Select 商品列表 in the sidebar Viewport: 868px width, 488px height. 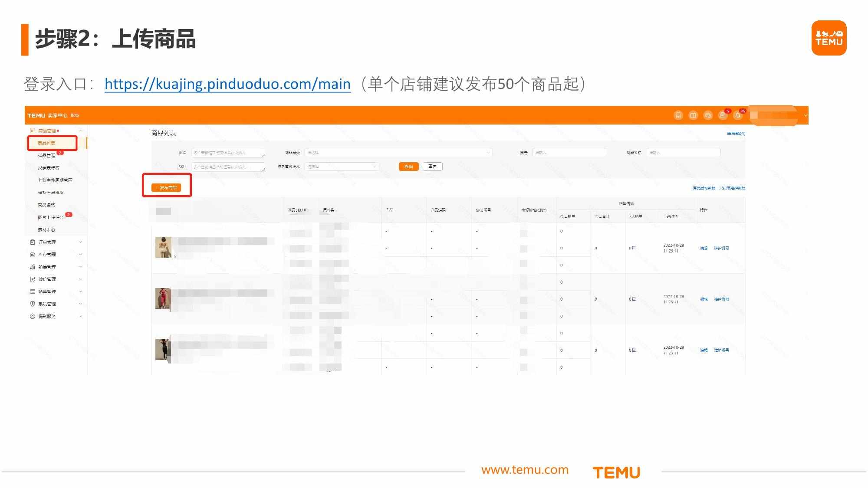(x=46, y=143)
